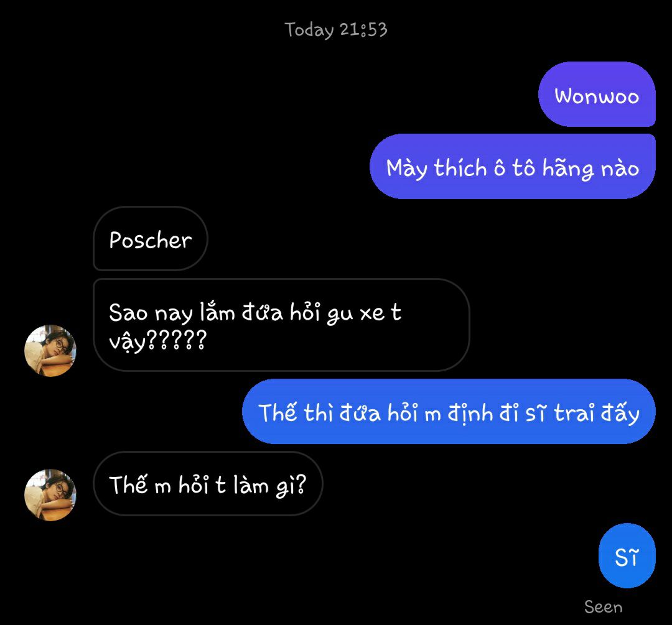
Task: Tap the 'Seen' status text
Action: click(604, 607)
